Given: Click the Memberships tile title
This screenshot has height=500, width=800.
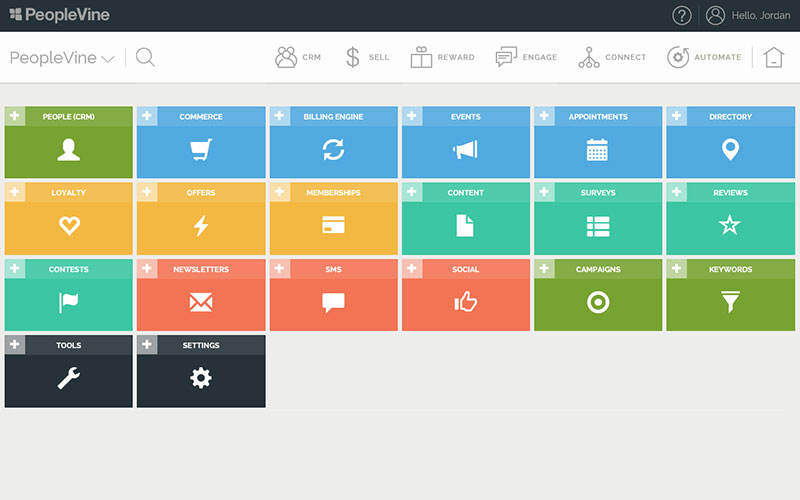Looking at the screenshot, I should click(333, 192).
